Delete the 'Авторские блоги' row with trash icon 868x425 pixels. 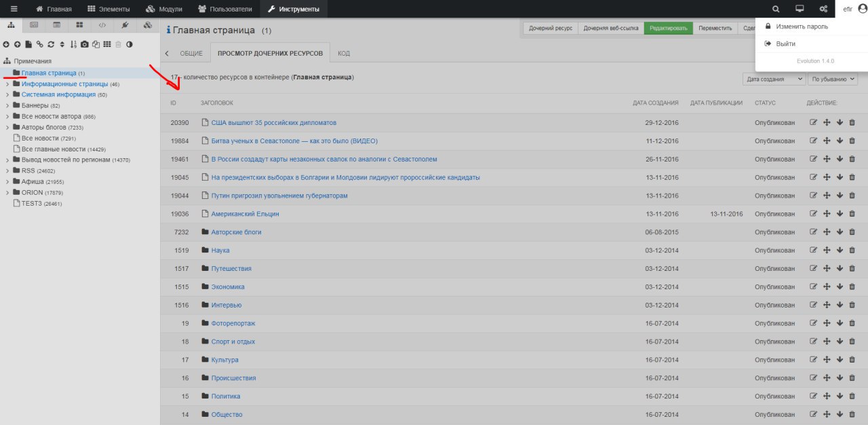tap(852, 232)
